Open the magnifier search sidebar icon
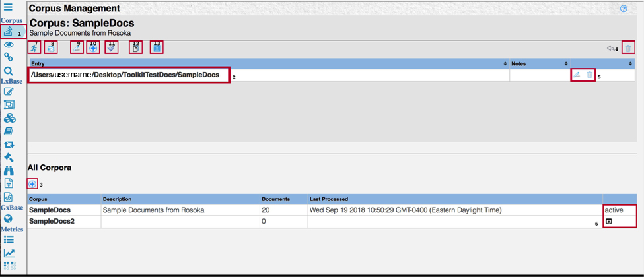 pyautogui.click(x=9, y=71)
